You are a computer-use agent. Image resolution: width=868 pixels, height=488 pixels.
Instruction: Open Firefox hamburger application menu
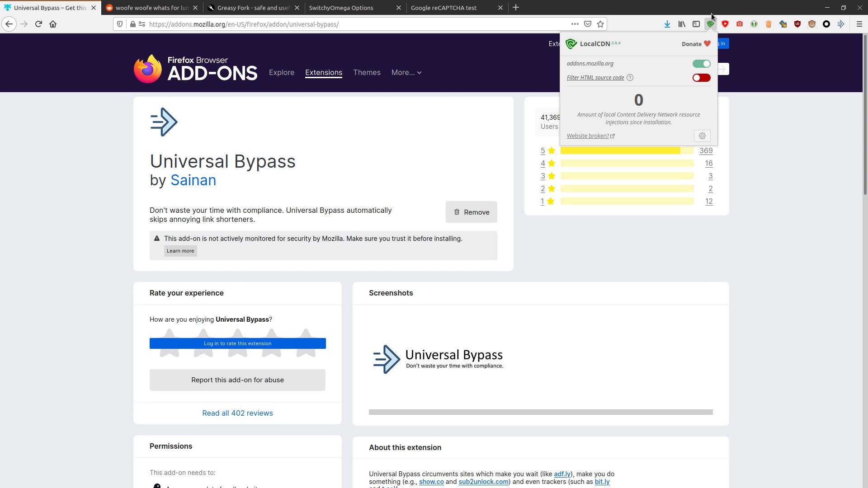click(859, 24)
